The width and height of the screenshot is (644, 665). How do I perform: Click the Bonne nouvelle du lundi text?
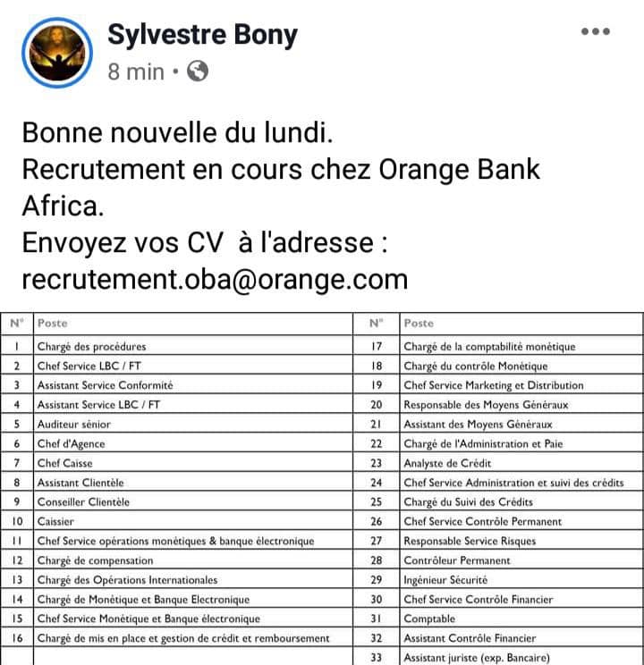[x=177, y=133]
